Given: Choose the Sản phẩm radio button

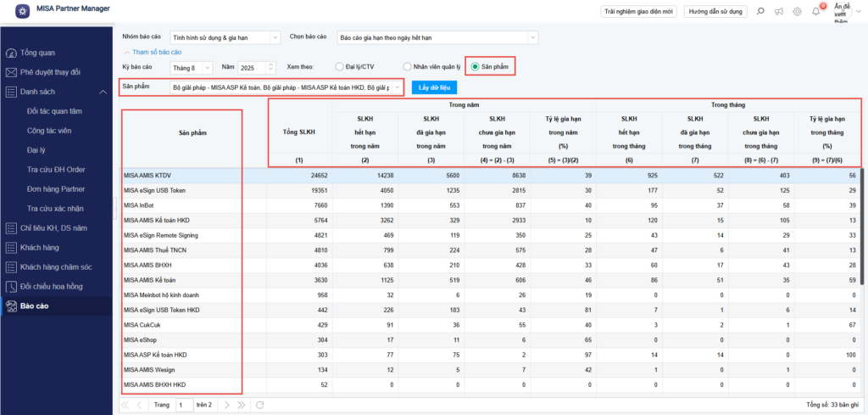Looking at the screenshot, I should [x=476, y=67].
